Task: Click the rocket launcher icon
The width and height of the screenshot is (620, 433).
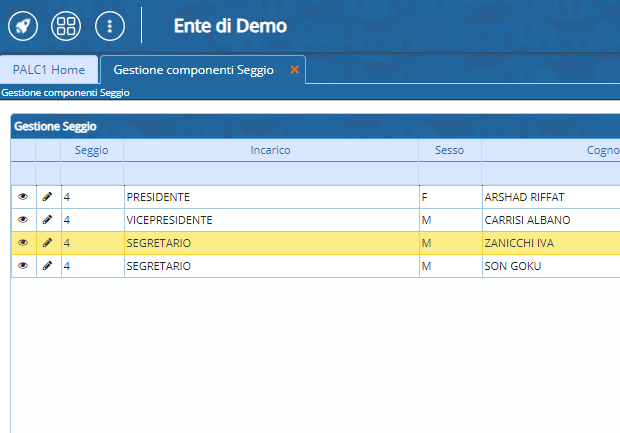Action: click(23, 25)
